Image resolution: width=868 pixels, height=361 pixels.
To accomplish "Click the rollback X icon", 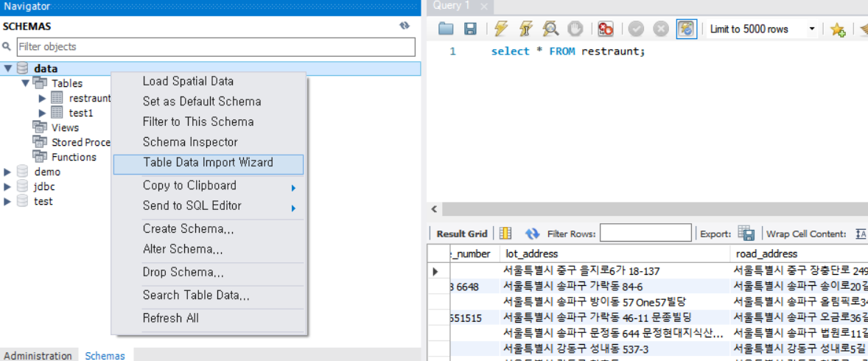I will point(660,29).
